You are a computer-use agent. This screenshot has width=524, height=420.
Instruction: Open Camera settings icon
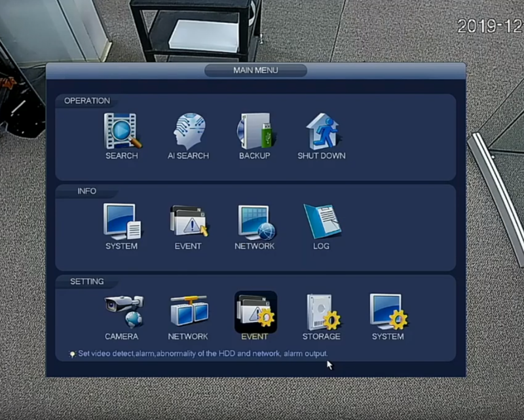[124, 311]
